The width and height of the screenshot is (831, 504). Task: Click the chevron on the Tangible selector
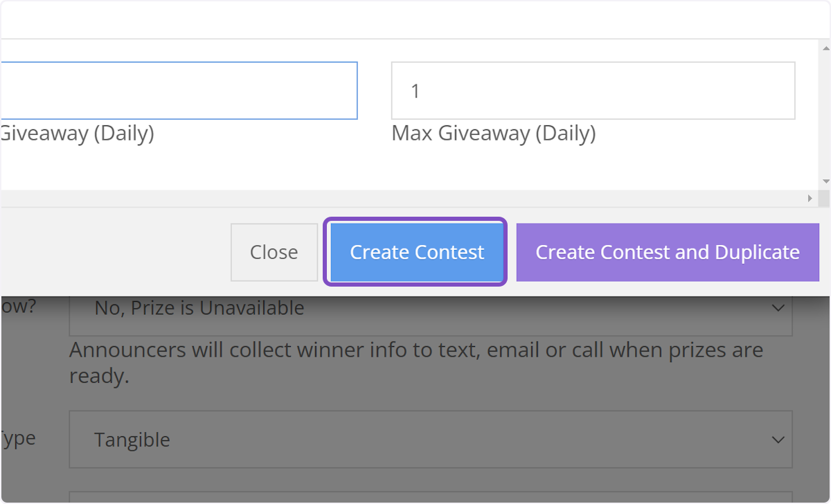click(x=777, y=439)
